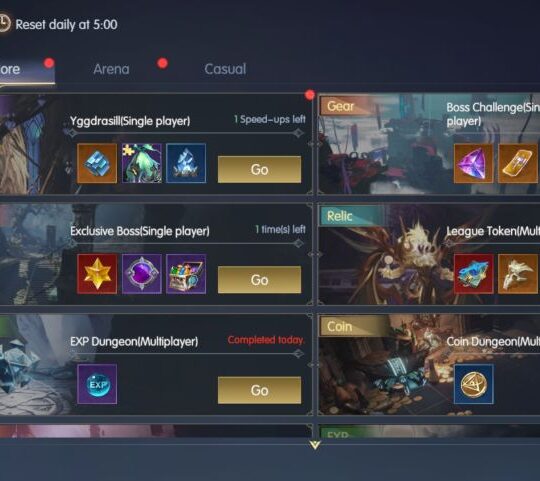Image resolution: width=540 pixels, height=481 pixels.
Task: Open the Gear category label
Action: 341,106
